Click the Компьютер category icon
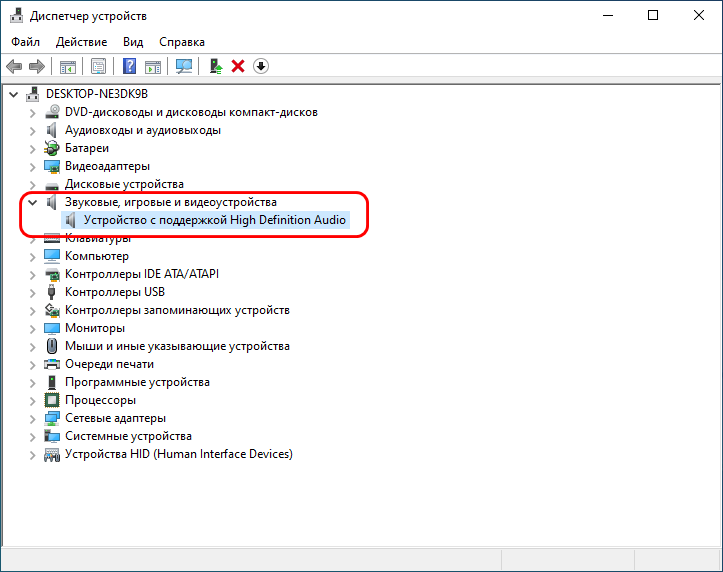723x572 pixels. 52,256
